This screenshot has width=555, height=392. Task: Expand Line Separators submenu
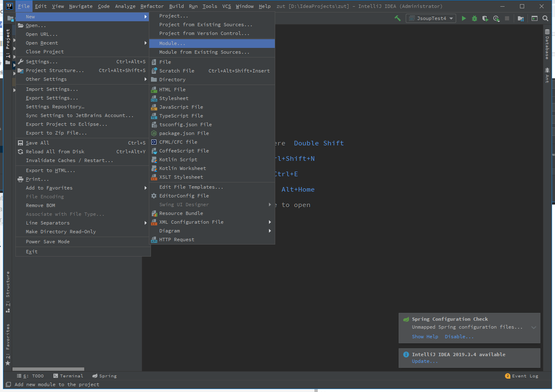(x=83, y=223)
